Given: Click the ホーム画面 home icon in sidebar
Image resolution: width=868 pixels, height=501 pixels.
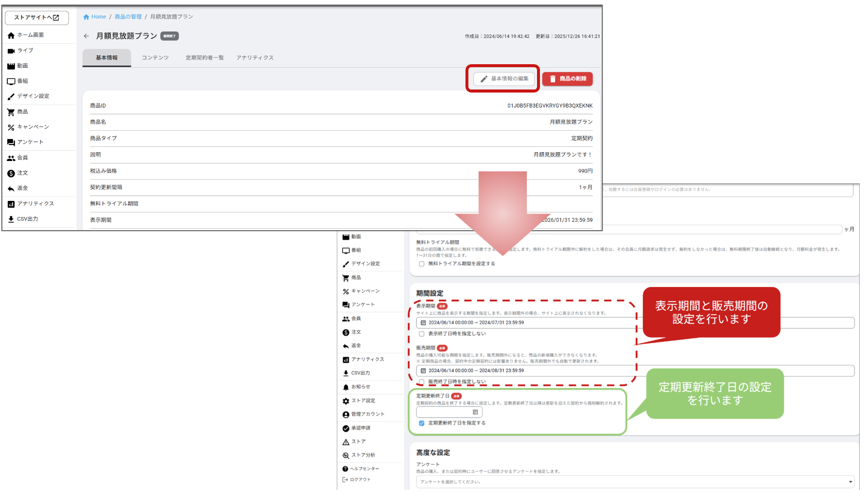Looking at the screenshot, I should (11, 36).
